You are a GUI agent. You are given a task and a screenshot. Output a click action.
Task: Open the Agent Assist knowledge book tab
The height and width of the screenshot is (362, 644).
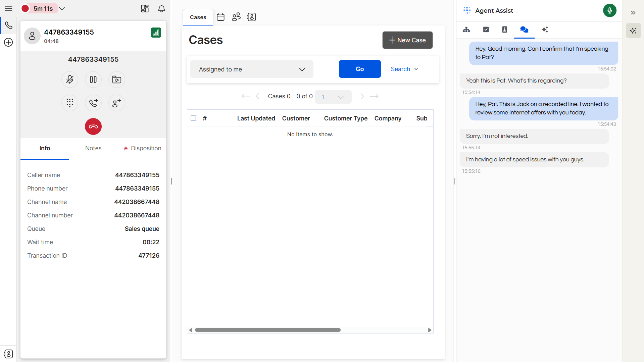click(x=504, y=30)
